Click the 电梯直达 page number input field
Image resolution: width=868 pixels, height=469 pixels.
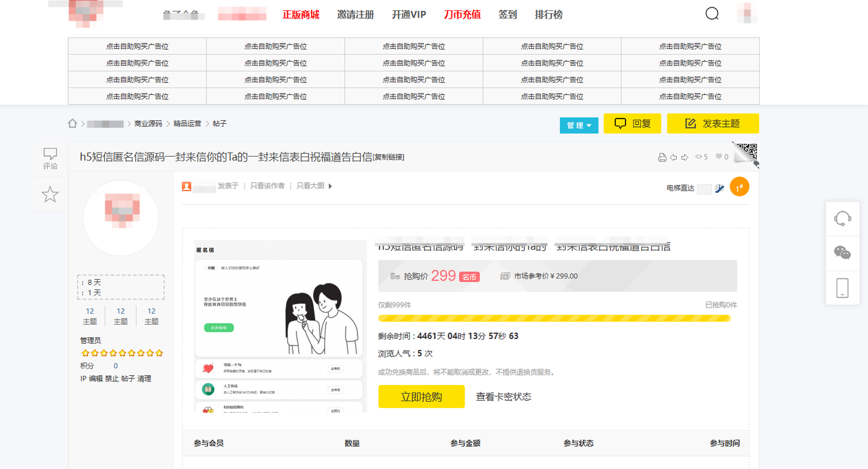[704, 188]
